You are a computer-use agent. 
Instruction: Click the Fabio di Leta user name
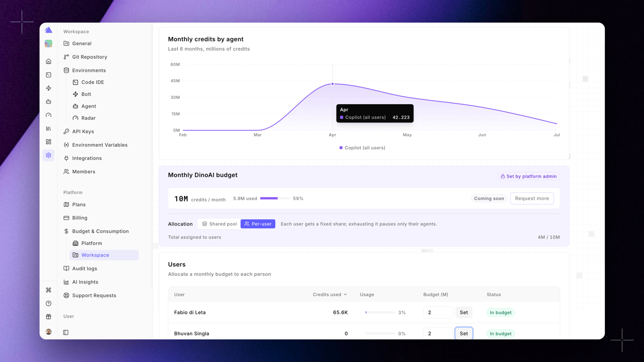tap(190, 313)
